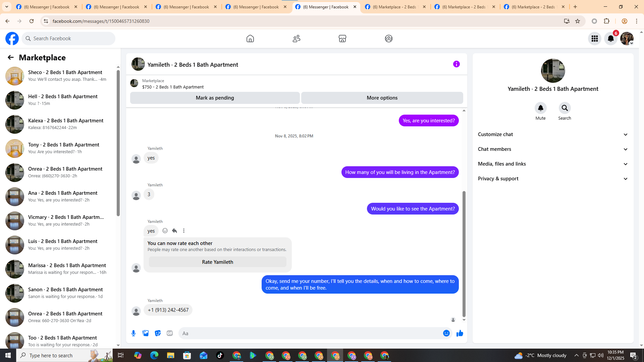Open Kalexa's apartment conversation
Screen dimensions: 644x362
(x=59, y=124)
